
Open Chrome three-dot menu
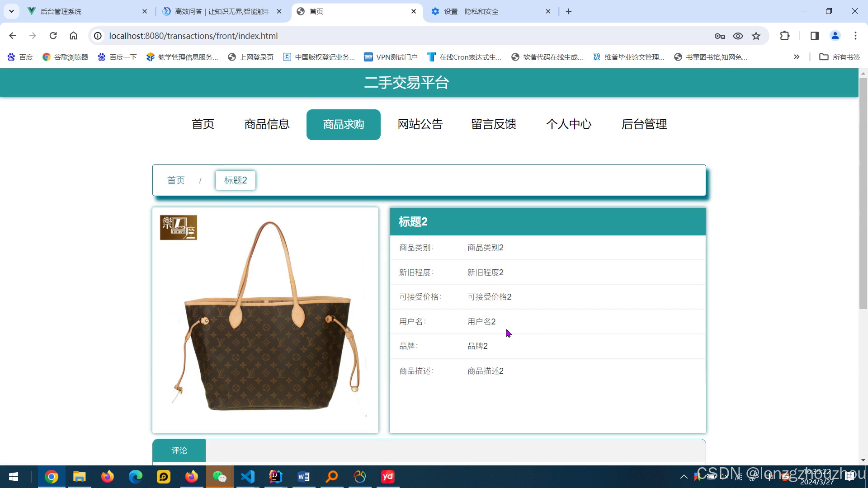[855, 36]
